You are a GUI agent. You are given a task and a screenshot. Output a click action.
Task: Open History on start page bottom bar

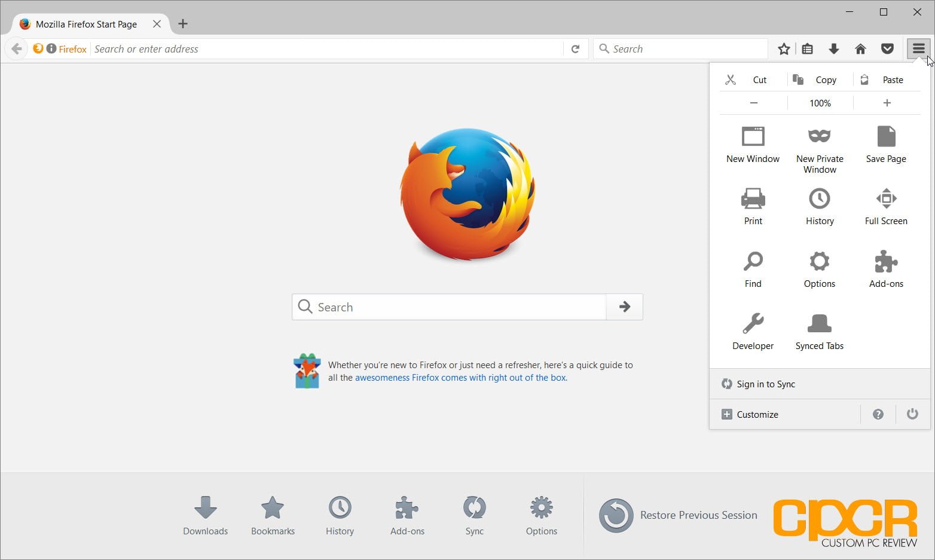[x=340, y=515]
